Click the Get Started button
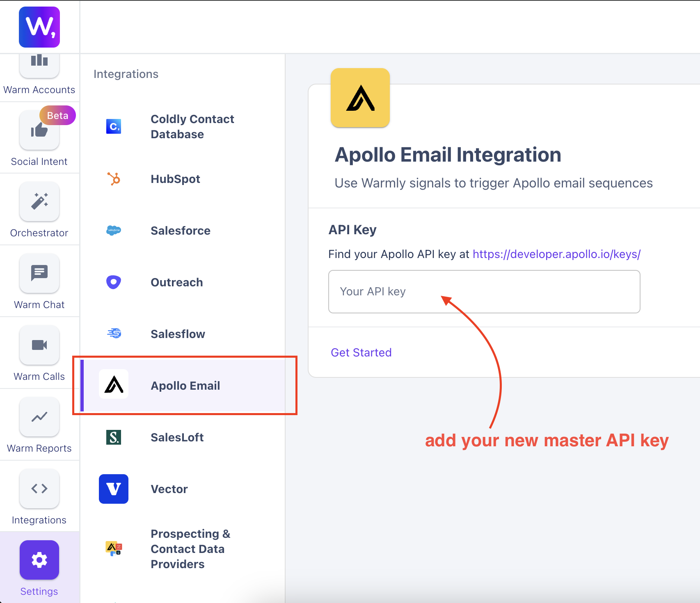Image resolution: width=700 pixels, height=603 pixels. (361, 353)
